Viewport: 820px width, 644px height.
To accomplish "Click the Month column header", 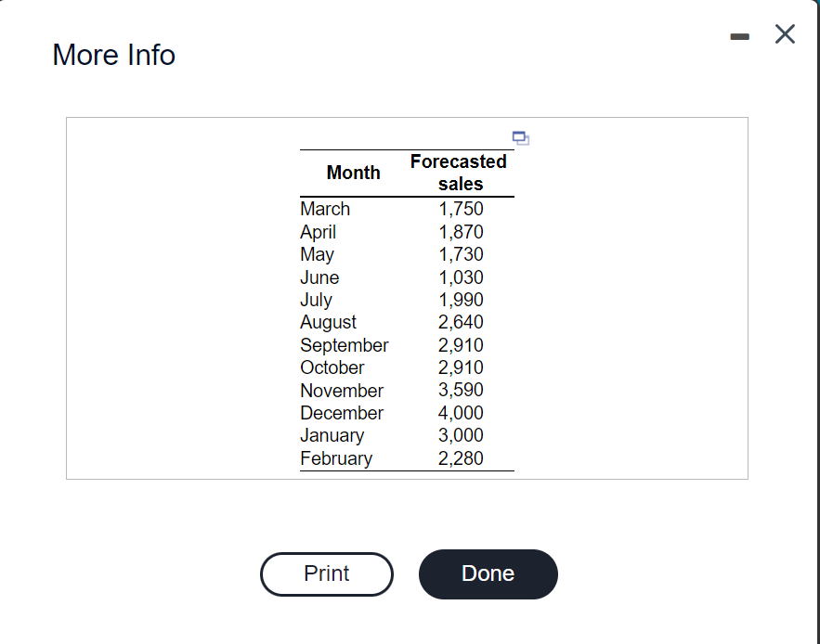I will tap(353, 173).
